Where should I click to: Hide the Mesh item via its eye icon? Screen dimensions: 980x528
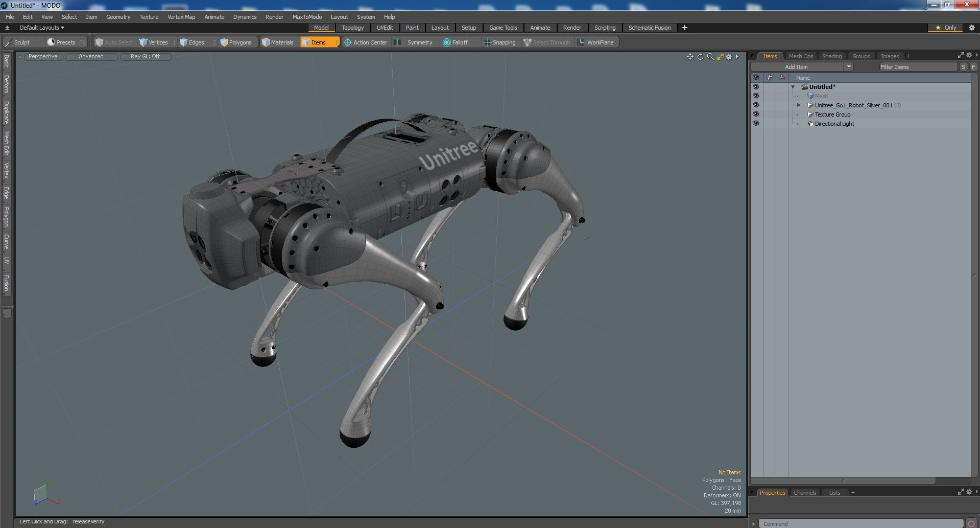click(756, 96)
